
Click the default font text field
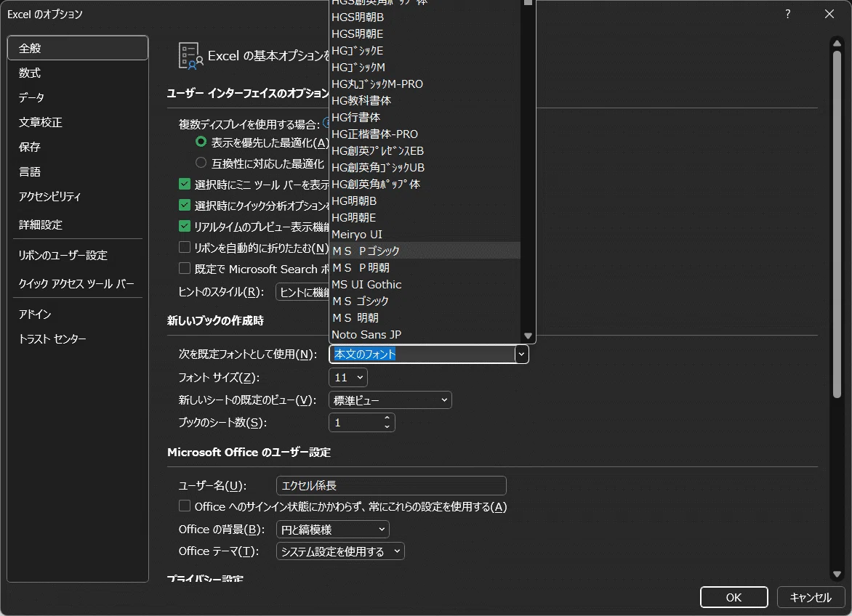pyautogui.click(x=422, y=354)
